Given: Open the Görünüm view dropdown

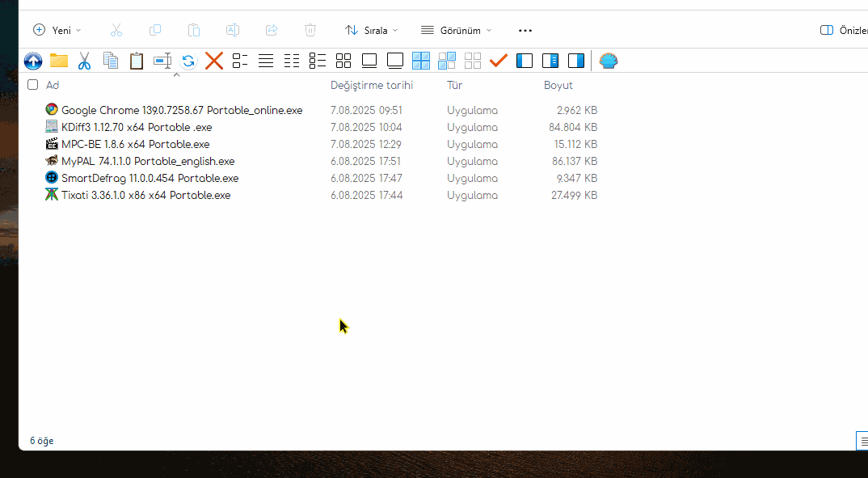Looking at the screenshot, I should pos(456,30).
